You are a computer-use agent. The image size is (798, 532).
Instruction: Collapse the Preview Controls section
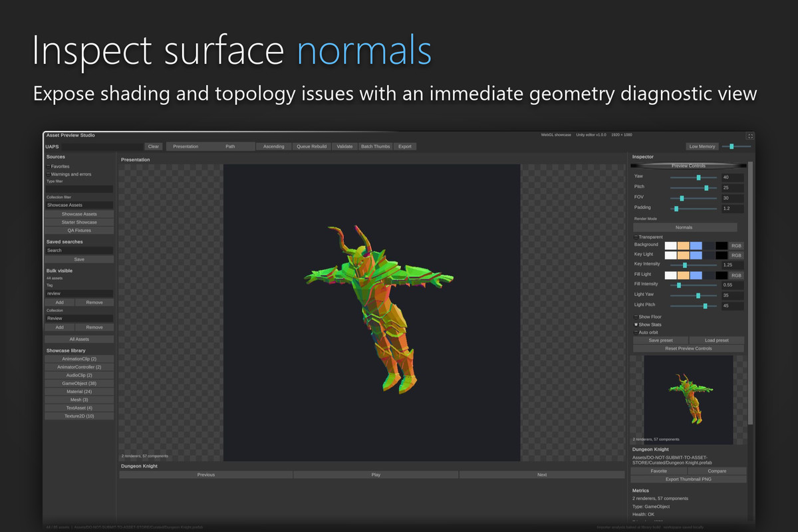point(688,166)
